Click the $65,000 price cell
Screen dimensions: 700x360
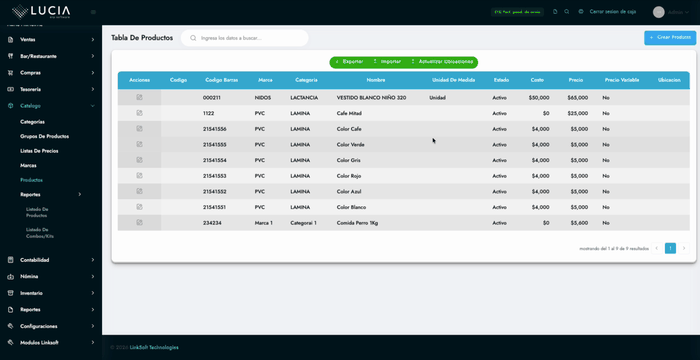click(578, 97)
